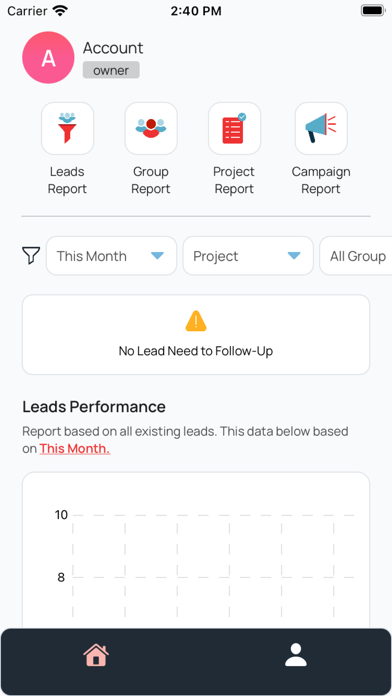Viewport: 392px width, 696px height.
Task: Open the Group Report people icon
Action: coord(151,128)
